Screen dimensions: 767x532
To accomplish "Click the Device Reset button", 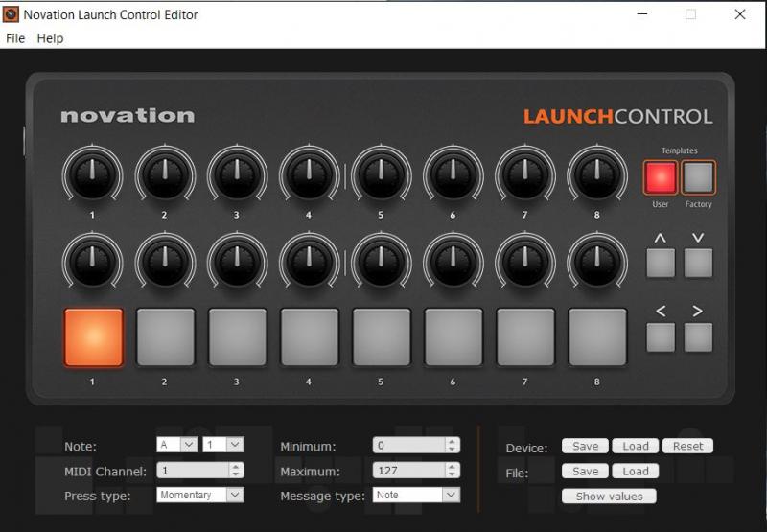I will pyautogui.click(x=687, y=446).
